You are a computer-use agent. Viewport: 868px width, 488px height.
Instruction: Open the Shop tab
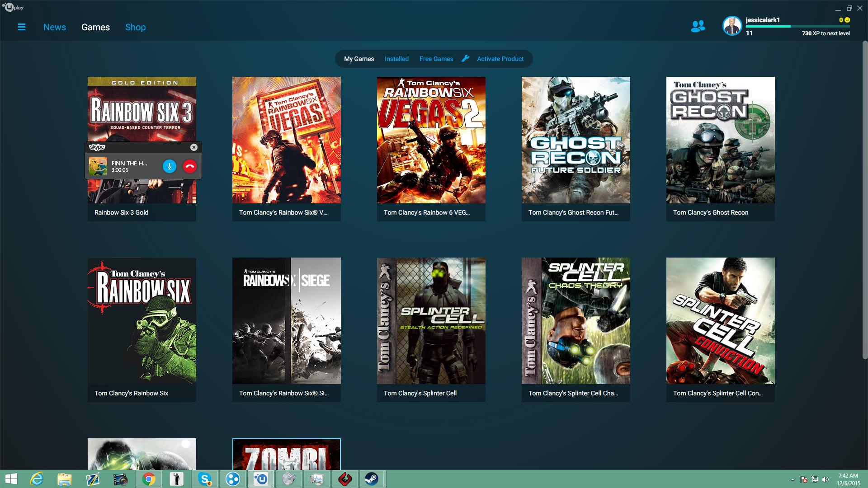tap(136, 27)
